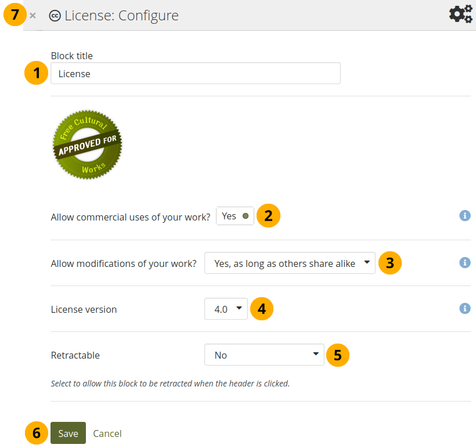Click the 'Allow commercial uses of your work?' label
Viewport: 476px width, 448px height.
coord(131,216)
